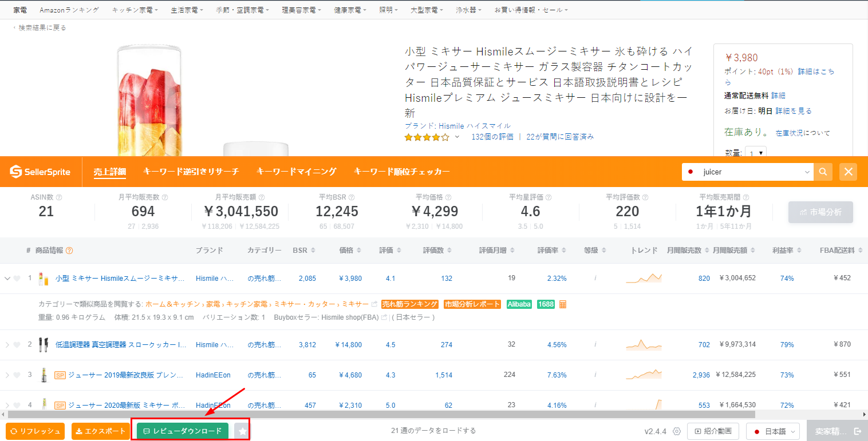This screenshot has width=868, height=441.
Task: Click help icon beside 平均BSR
Action: click(x=352, y=197)
